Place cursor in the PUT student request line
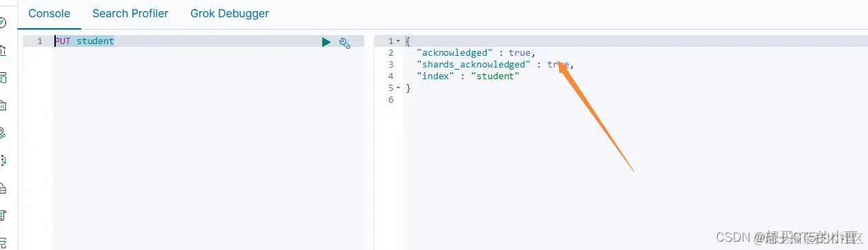Viewport: 868px width, 250px height. (208, 41)
